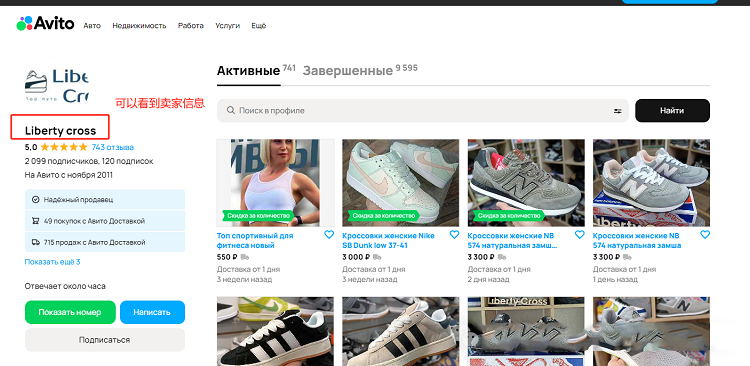This screenshot has height=366, width=750.
Task: Expand Показать ещё 3 badges
Action: pyautogui.click(x=52, y=262)
